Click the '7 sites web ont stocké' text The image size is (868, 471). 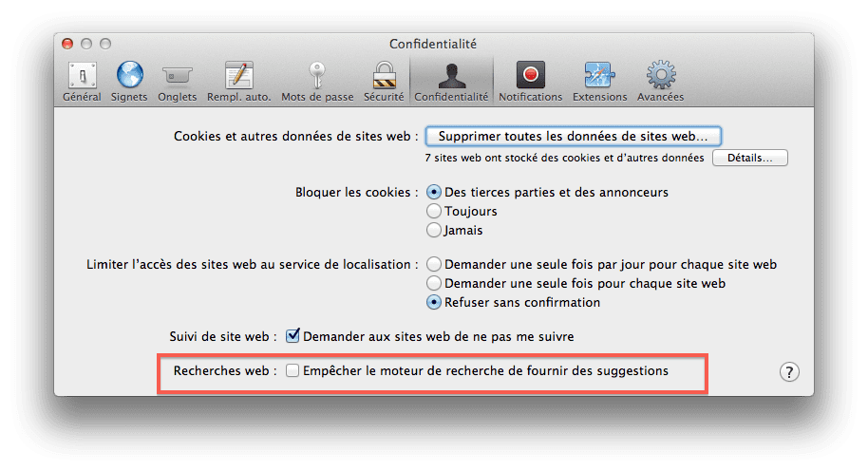[x=564, y=158]
